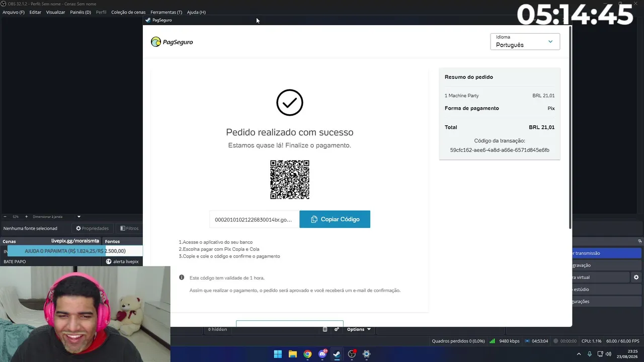644x362 pixels.
Task: Click the microphone icon in system tray
Action: tap(590, 354)
